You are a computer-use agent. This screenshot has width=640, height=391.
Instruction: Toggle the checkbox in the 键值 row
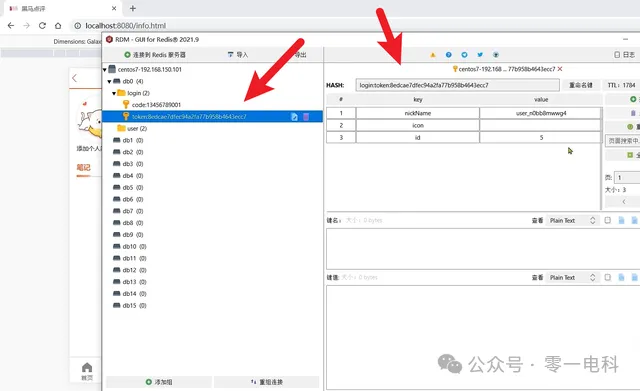click(x=608, y=278)
